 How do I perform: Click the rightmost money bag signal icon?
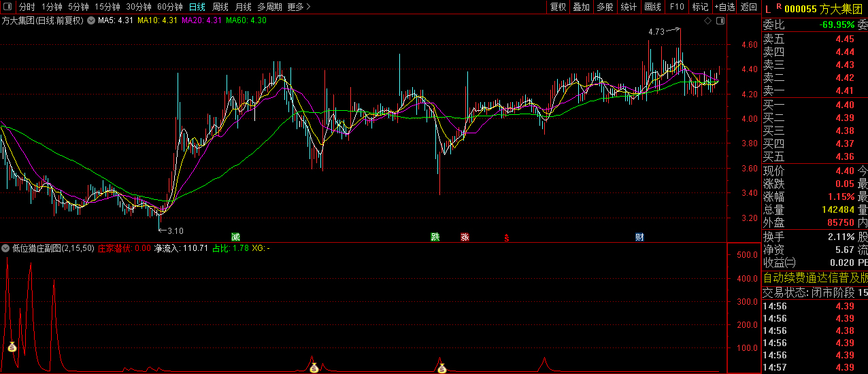click(x=441, y=369)
